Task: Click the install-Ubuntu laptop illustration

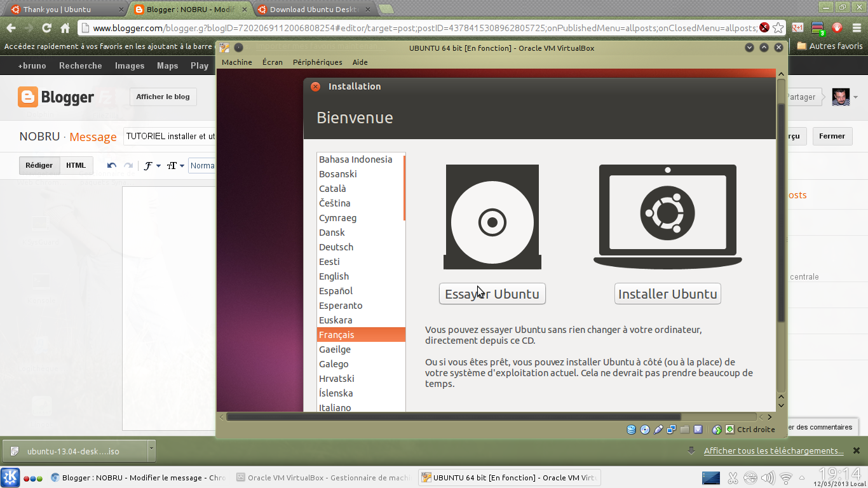Action: (x=668, y=217)
